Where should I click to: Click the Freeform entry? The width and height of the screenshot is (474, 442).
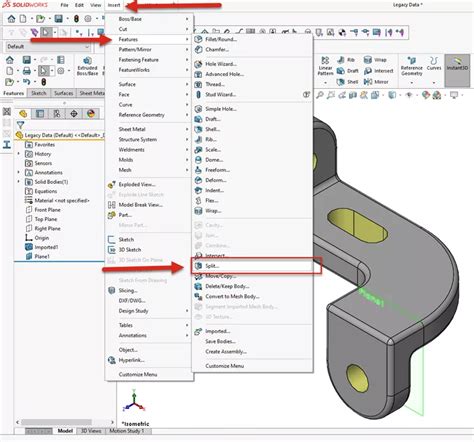click(x=253, y=170)
